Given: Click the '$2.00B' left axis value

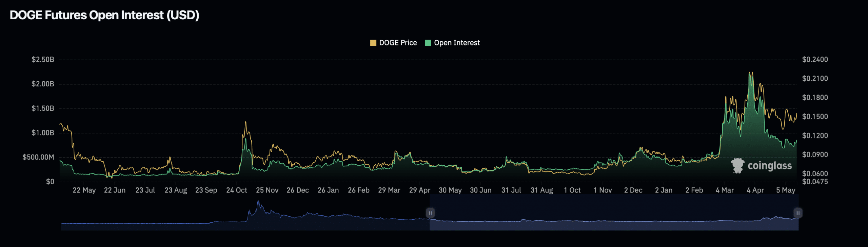Looking at the screenshot, I should (x=43, y=84).
